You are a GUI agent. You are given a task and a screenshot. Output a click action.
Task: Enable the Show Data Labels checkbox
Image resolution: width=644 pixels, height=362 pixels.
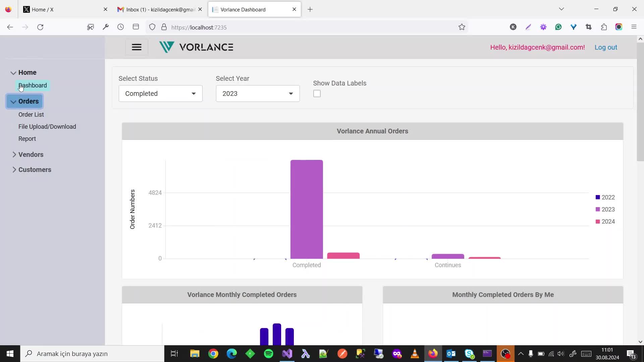point(317,93)
